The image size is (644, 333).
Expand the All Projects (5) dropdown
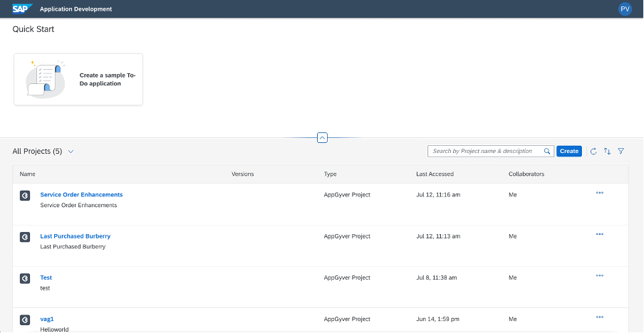click(x=71, y=152)
